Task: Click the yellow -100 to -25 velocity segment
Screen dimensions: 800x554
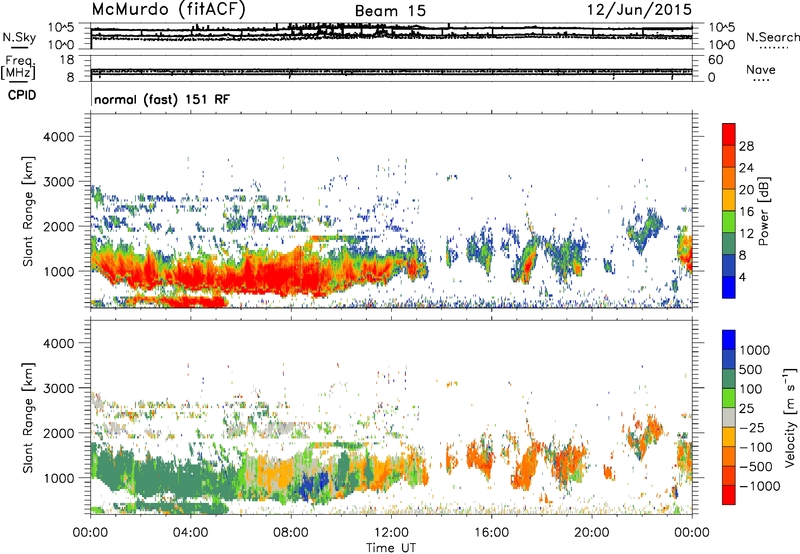Action: 729,437
